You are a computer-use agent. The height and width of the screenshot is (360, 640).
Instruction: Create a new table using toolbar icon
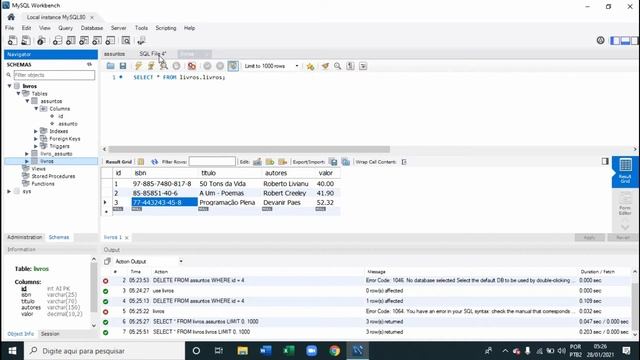[71, 40]
